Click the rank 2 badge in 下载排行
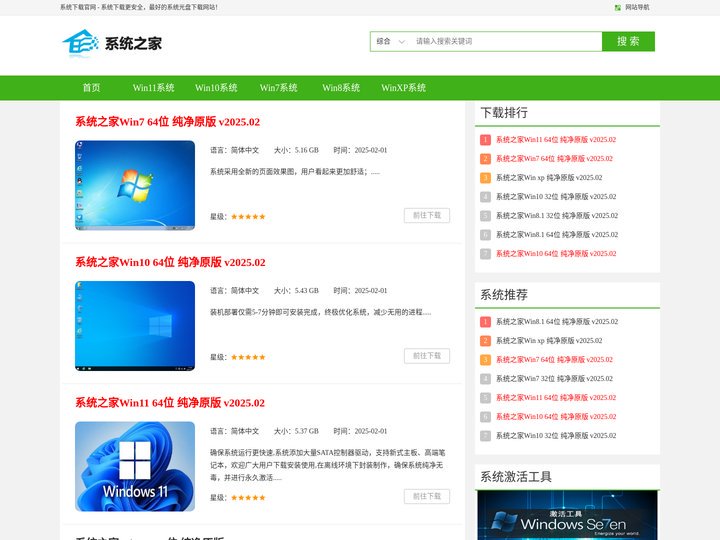720x540 pixels. (x=485, y=158)
